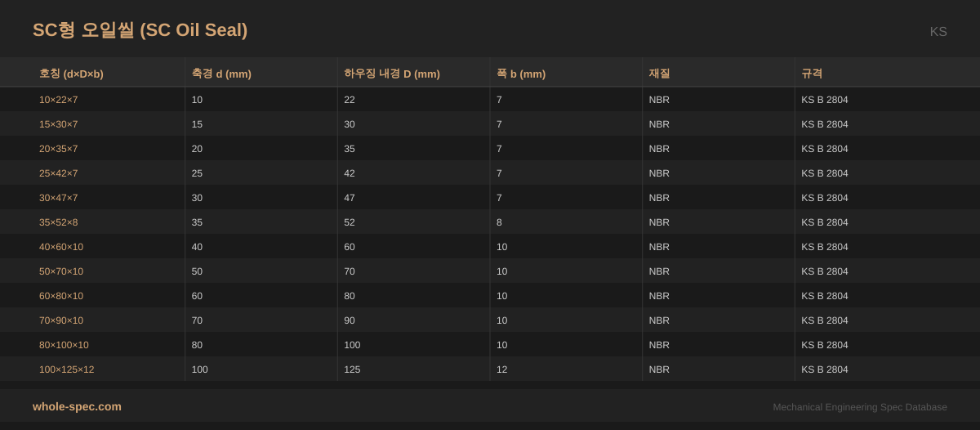
Task: Click the 규격 column header
Action: click(x=812, y=74)
